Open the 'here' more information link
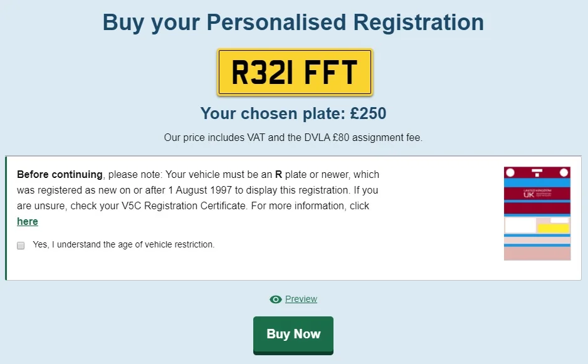The width and height of the screenshot is (588, 364). tap(28, 222)
